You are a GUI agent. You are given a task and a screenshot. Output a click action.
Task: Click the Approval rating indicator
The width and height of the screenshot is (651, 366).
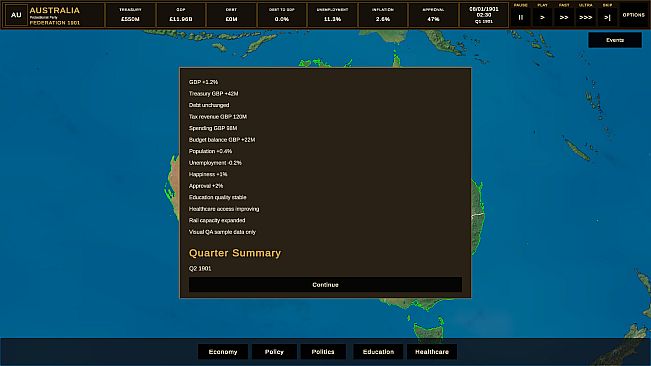point(433,15)
